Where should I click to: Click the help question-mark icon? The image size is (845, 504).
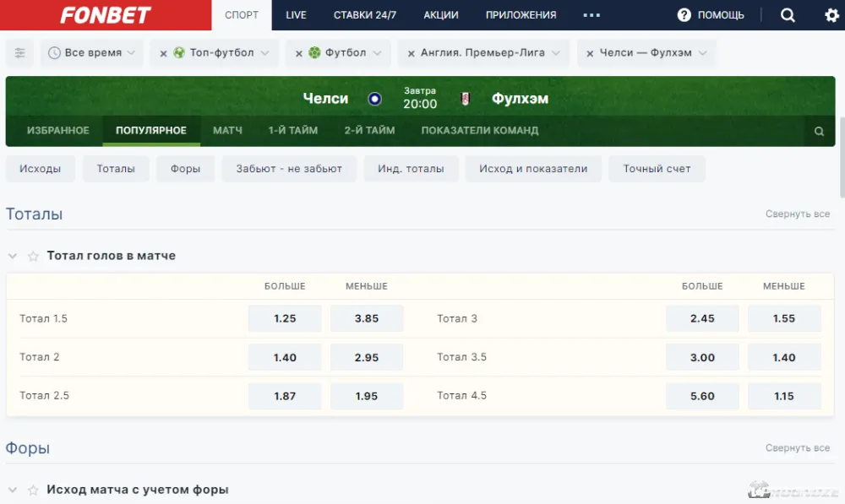tap(684, 15)
